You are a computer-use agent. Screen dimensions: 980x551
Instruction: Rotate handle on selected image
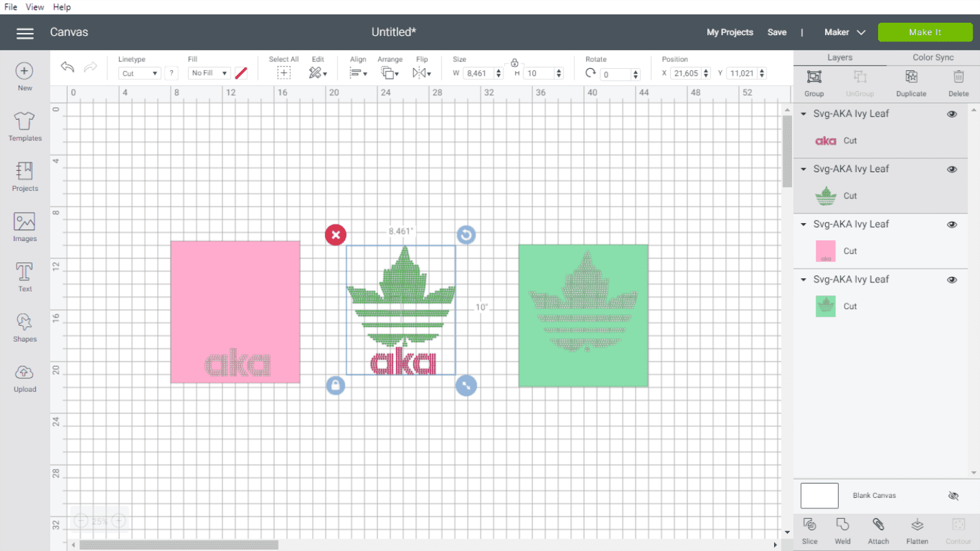coord(466,236)
